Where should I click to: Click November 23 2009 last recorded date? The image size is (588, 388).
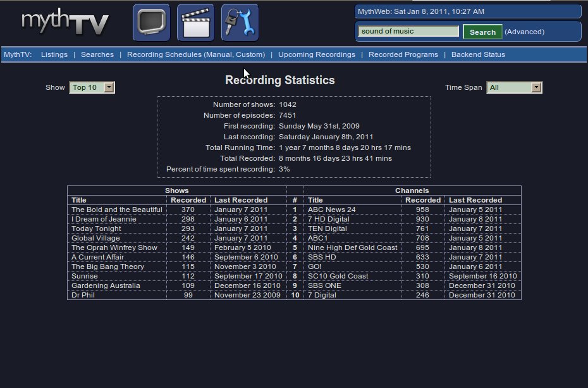pos(247,295)
